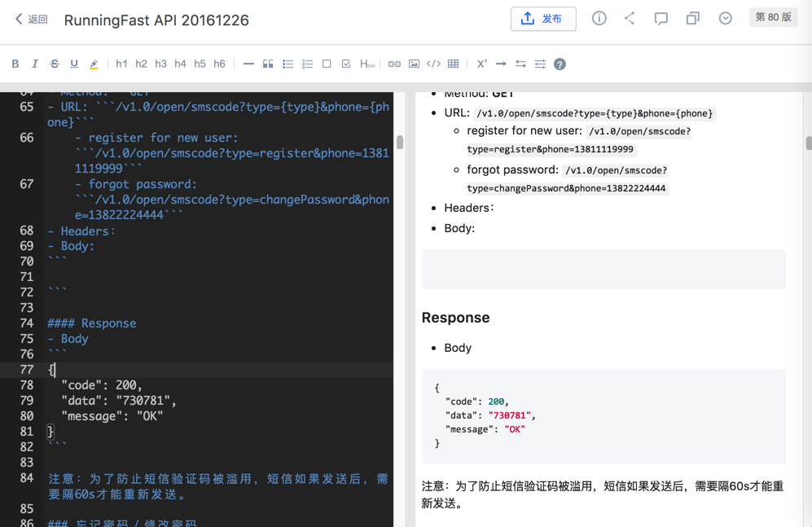Insert a horizontal rule
Screen dimensions: 812x527
pyautogui.click(x=248, y=64)
